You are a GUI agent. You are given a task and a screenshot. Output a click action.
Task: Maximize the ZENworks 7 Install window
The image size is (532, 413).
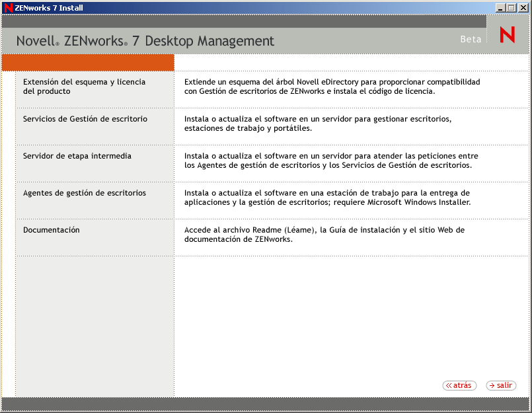tap(512, 8)
